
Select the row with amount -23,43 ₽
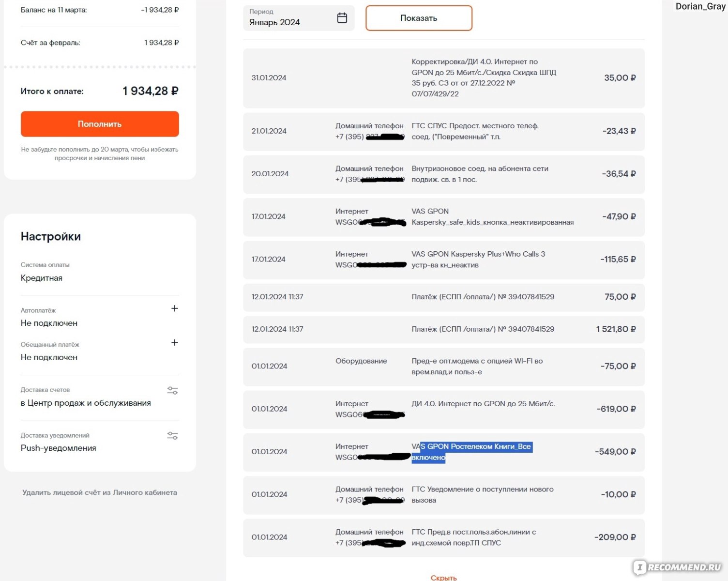click(x=444, y=131)
